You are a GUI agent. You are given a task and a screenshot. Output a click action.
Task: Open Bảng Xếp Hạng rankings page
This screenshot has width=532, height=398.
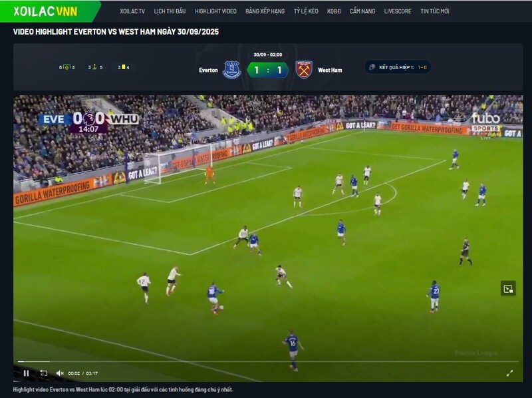click(265, 11)
